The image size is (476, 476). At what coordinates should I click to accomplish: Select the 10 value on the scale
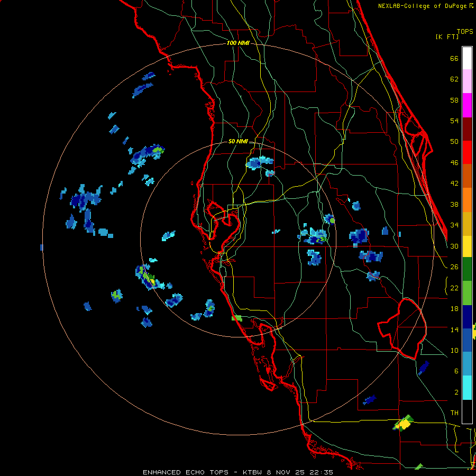tap(454, 350)
